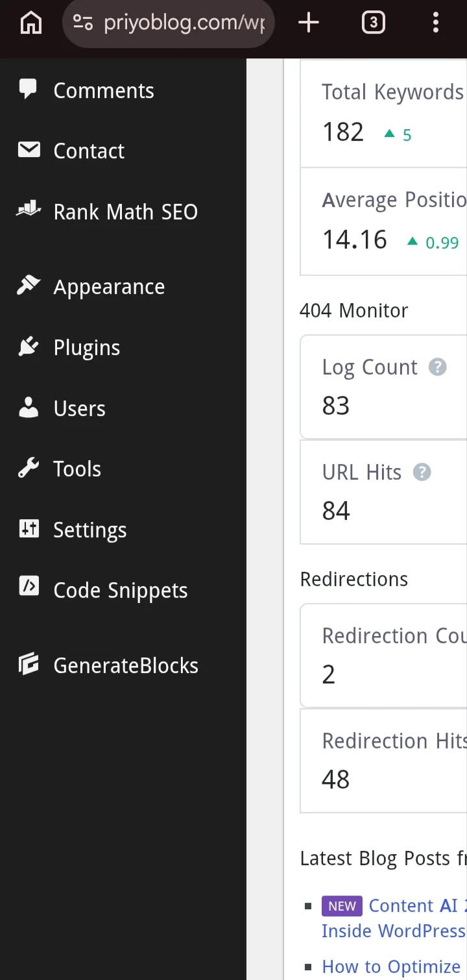Open the Content AI blog post link
This screenshot has width=467, height=980.
394,918
